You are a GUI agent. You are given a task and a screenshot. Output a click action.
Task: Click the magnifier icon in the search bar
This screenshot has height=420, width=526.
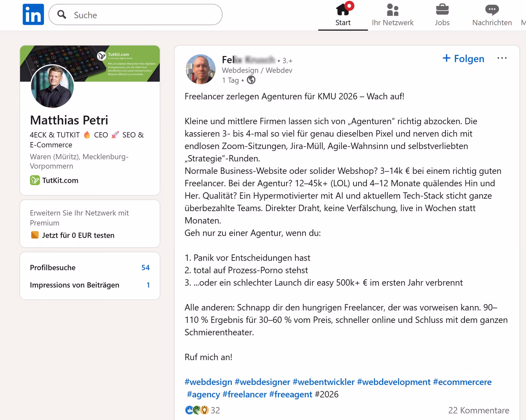pyautogui.click(x=61, y=14)
